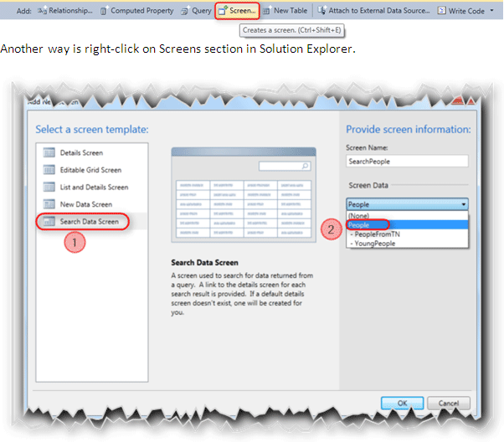
Task: Click the Query toolbar button
Action: tap(197, 11)
